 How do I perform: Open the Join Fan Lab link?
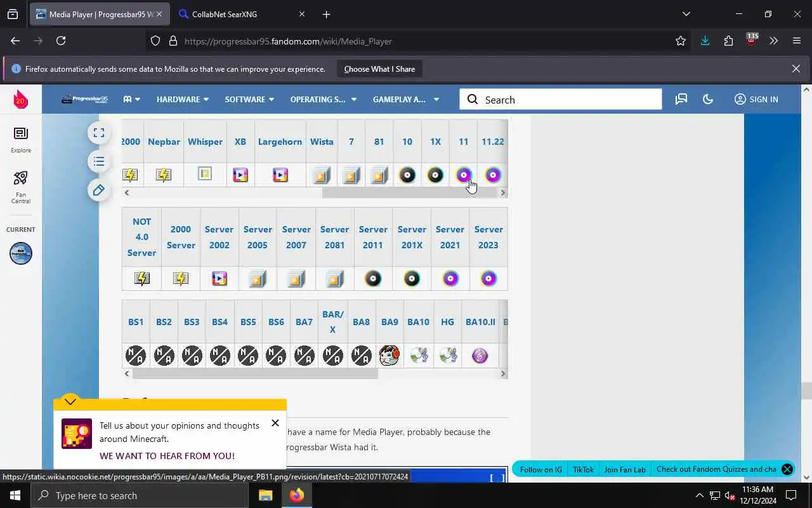coord(625,469)
